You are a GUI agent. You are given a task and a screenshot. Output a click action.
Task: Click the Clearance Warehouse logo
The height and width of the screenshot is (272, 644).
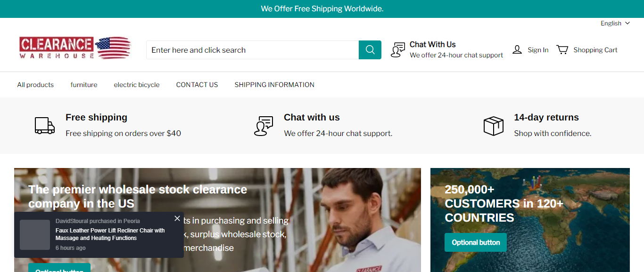click(75, 48)
